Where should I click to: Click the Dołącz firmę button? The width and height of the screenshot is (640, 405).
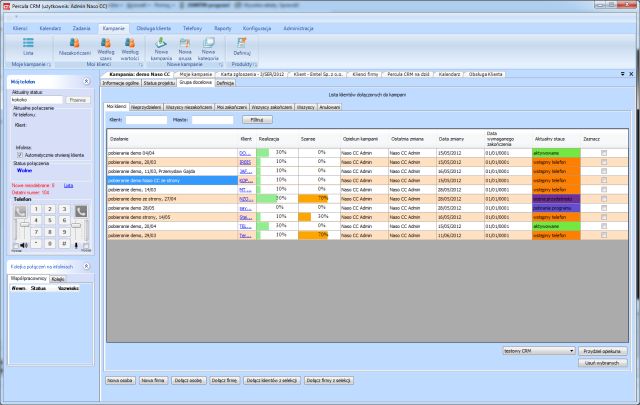point(224,381)
